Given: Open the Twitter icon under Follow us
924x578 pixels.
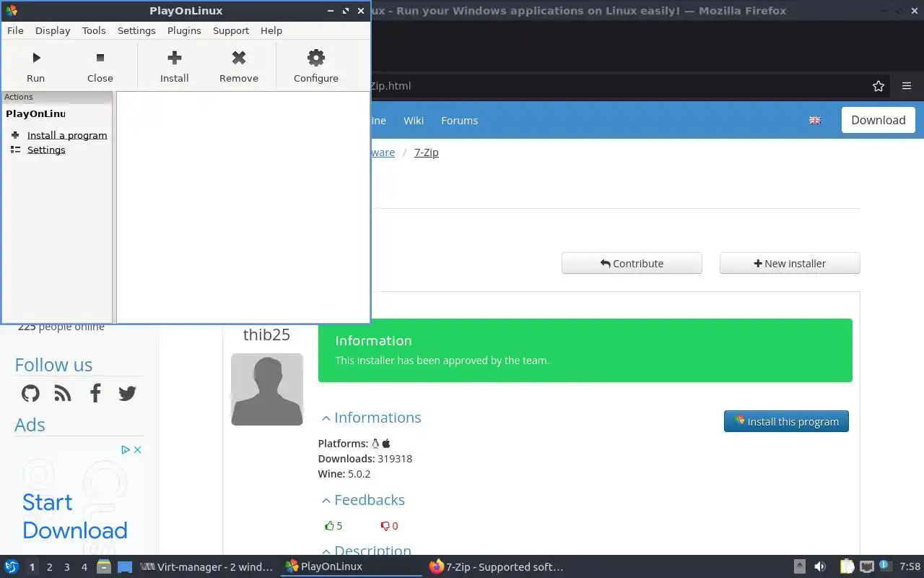Looking at the screenshot, I should tap(127, 393).
